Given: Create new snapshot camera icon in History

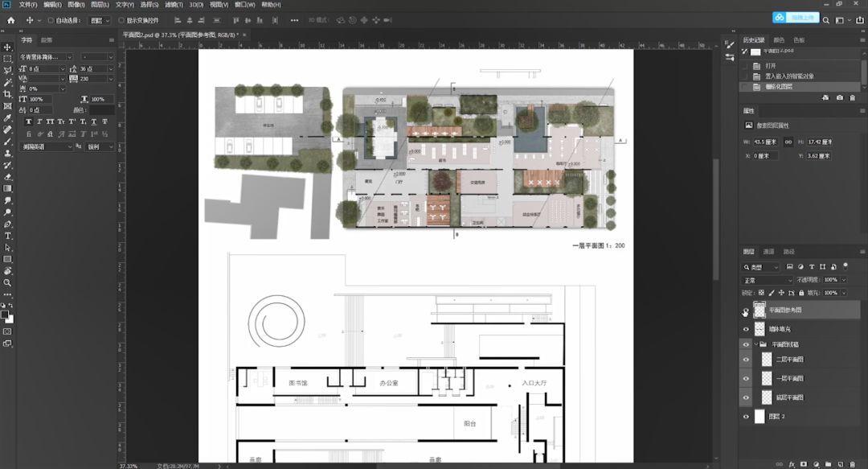Looking at the screenshot, I should 840,97.
